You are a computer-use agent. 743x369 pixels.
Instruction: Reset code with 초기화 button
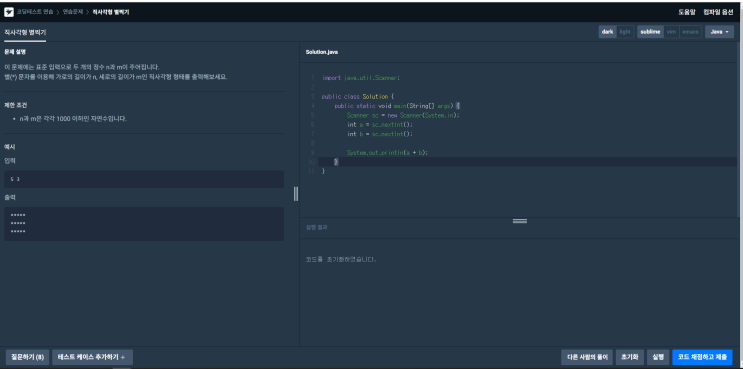(x=630, y=357)
